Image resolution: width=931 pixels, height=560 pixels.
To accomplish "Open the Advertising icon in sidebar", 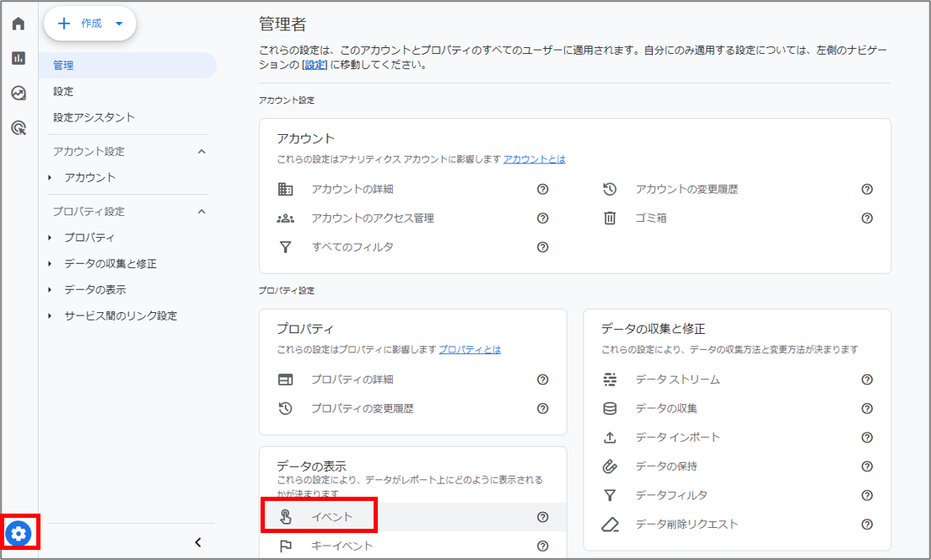I will tap(19, 128).
